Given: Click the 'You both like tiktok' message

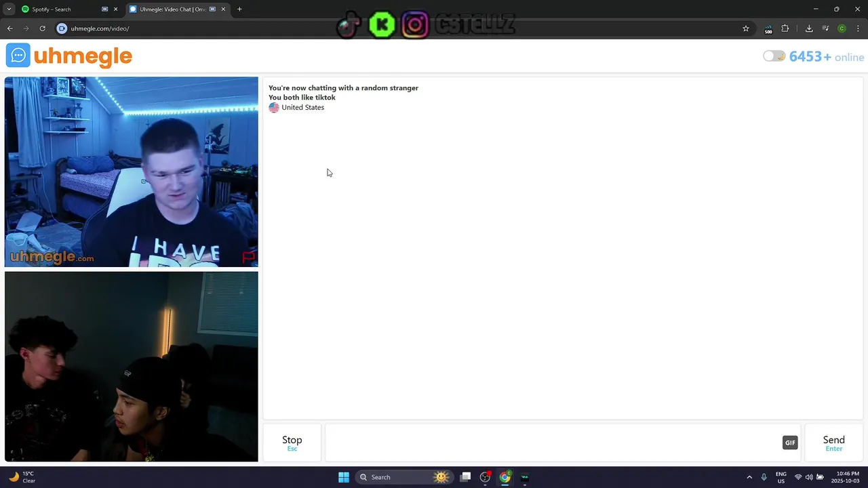Looking at the screenshot, I should (302, 98).
